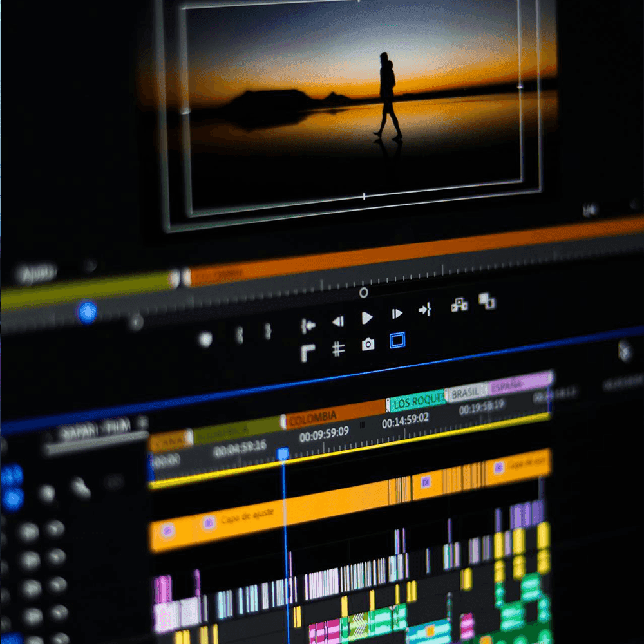Click the blue playhead on the Program Monitor scrubber
The width and height of the screenshot is (644, 644).
(x=87, y=312)
